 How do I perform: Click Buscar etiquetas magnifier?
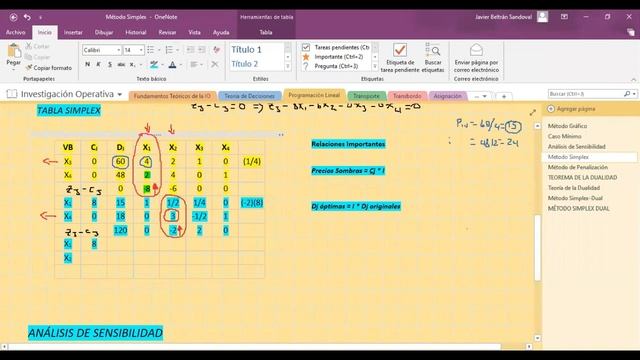click(x=433, y=58)
